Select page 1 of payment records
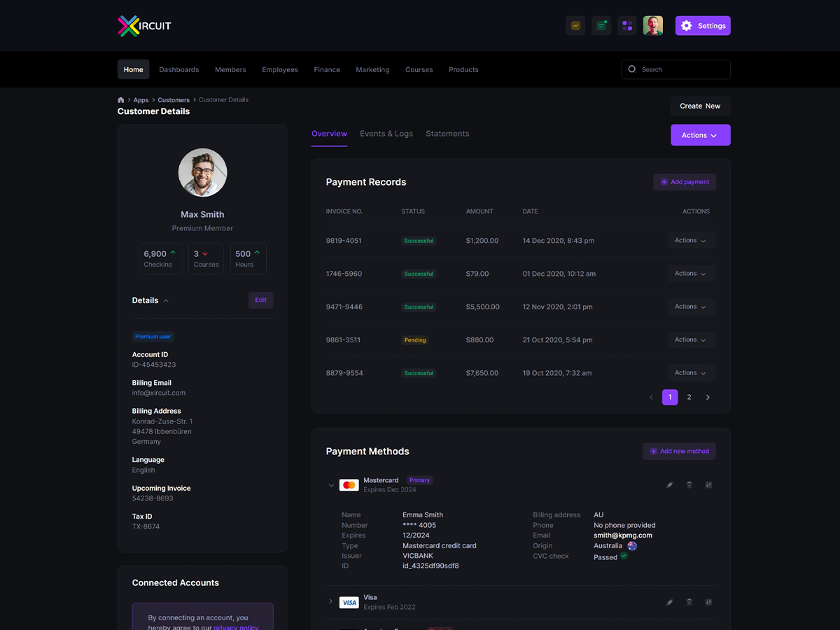Screen dimensions: 840x630 click(670, 398)
